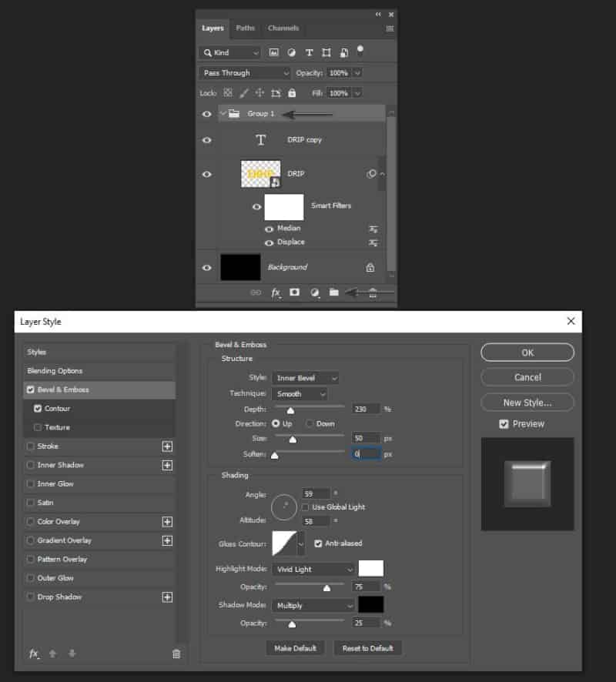
Task: Toggle the Preview checkbox
Action: (x=504, y=424)
